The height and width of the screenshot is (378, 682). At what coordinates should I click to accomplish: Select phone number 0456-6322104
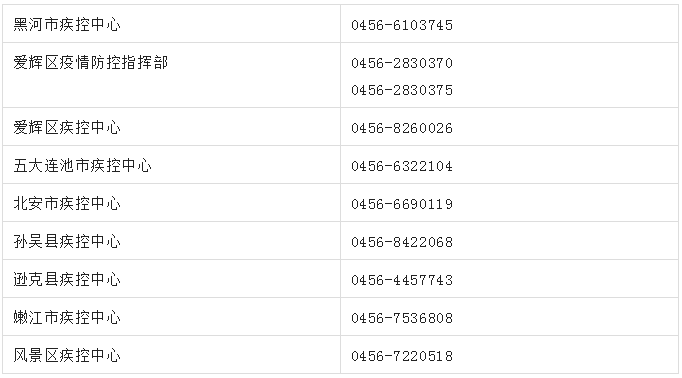(402, 166)
